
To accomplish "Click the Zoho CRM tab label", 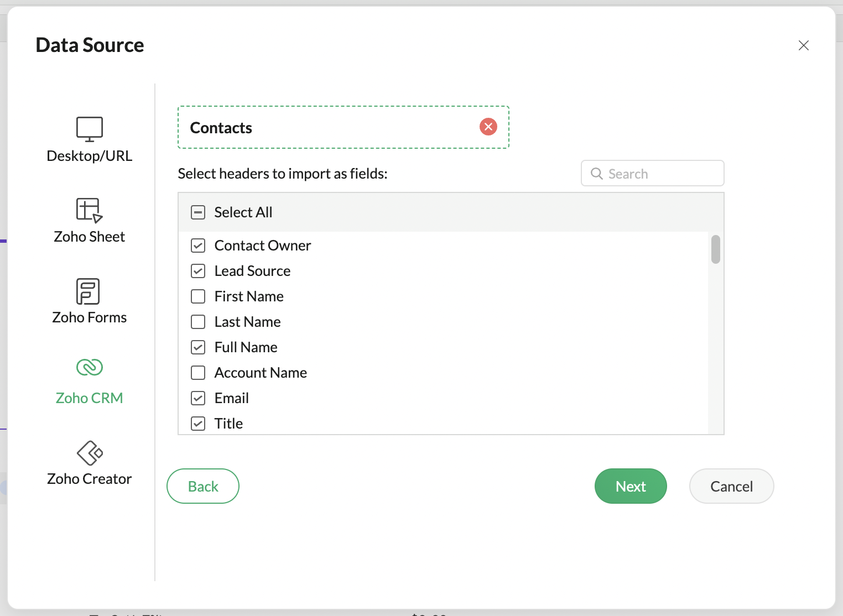I will click(89, 398).
